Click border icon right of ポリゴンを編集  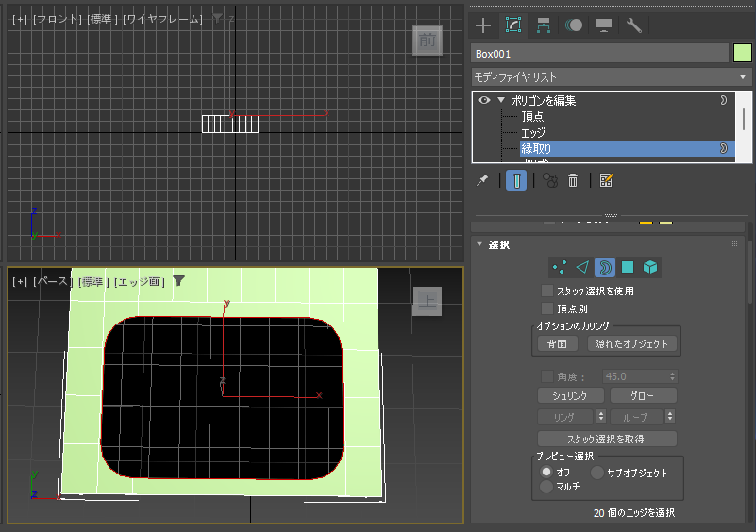click(724, 100)
